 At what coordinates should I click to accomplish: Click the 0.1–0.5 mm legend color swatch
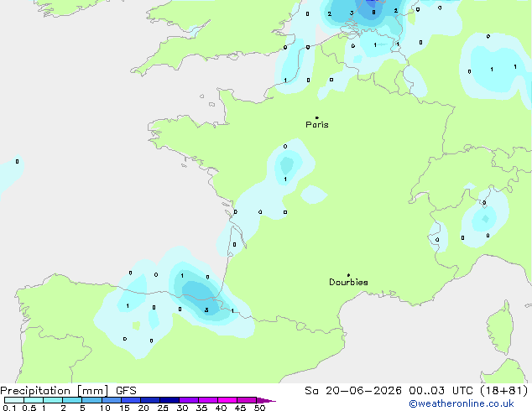click(14, 400)
